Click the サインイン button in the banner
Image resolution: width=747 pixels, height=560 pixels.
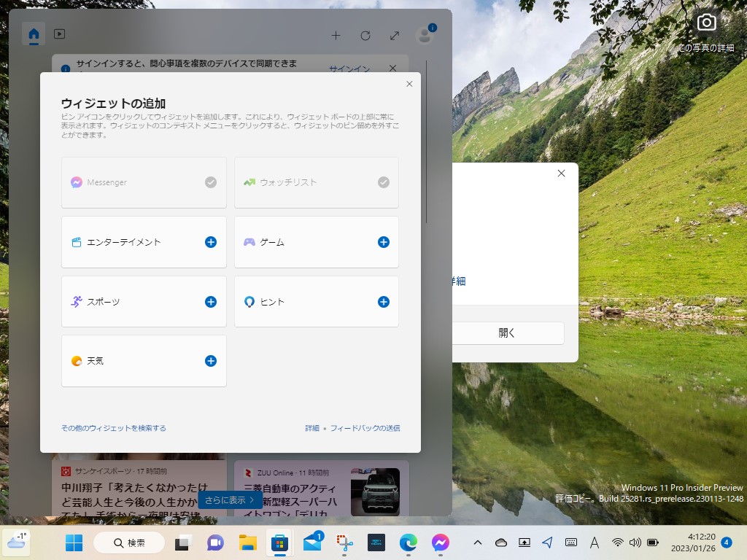pyautogui.click(x=349, y=69)
